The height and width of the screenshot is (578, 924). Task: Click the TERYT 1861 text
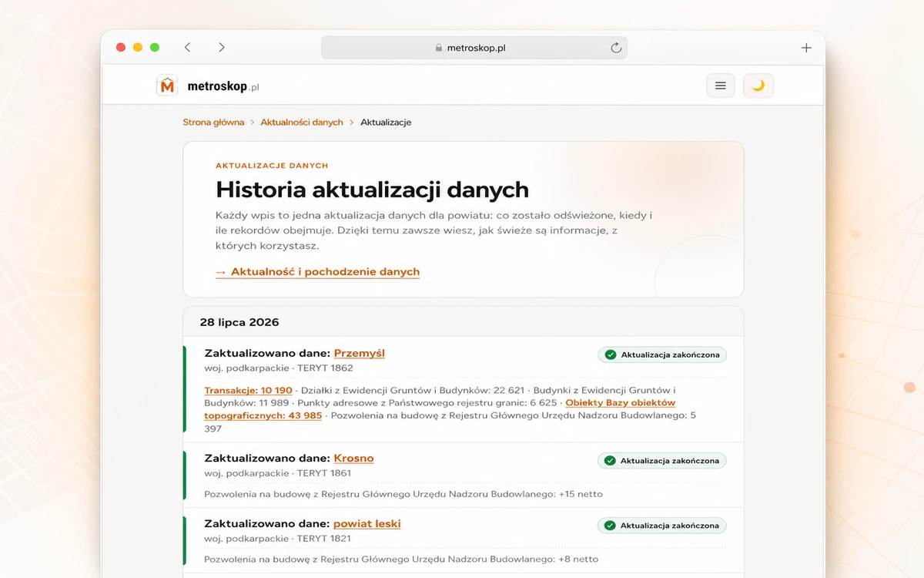click(324, 473)
